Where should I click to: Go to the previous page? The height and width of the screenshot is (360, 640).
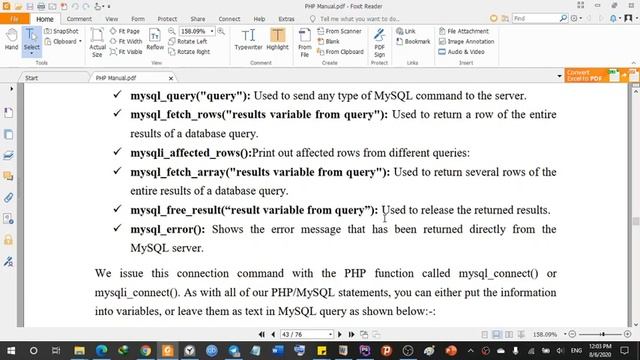click(273, 334)
